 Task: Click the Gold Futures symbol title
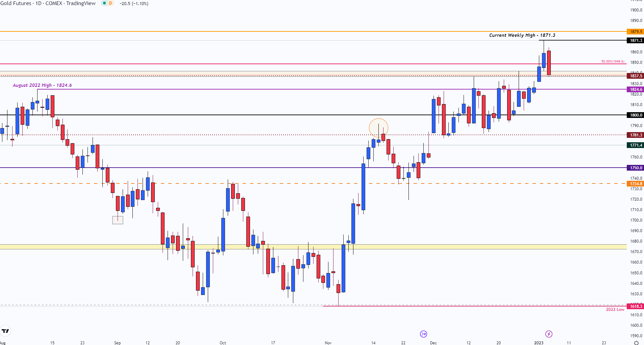click(48, 3)
